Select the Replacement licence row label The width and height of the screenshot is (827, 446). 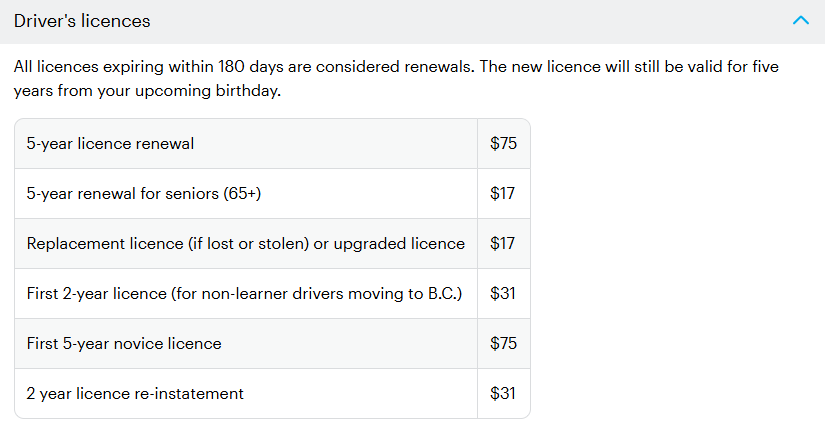[x=245, y=244]
